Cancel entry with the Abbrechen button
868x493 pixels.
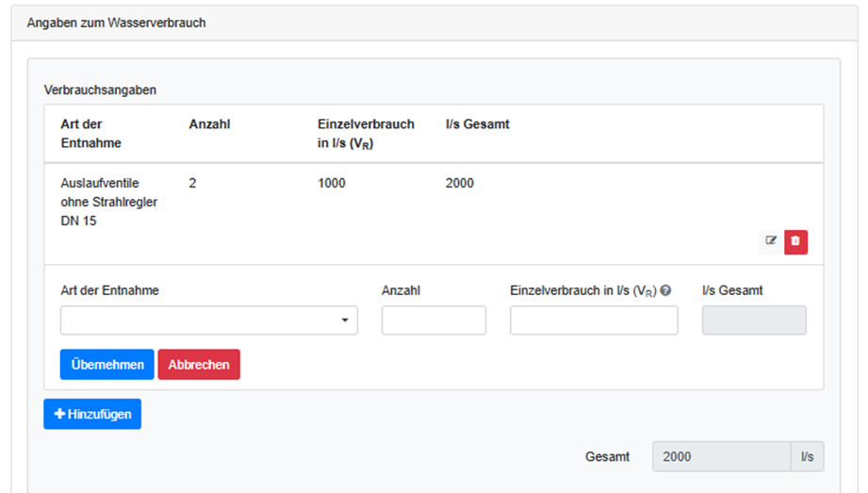[198, 365]
